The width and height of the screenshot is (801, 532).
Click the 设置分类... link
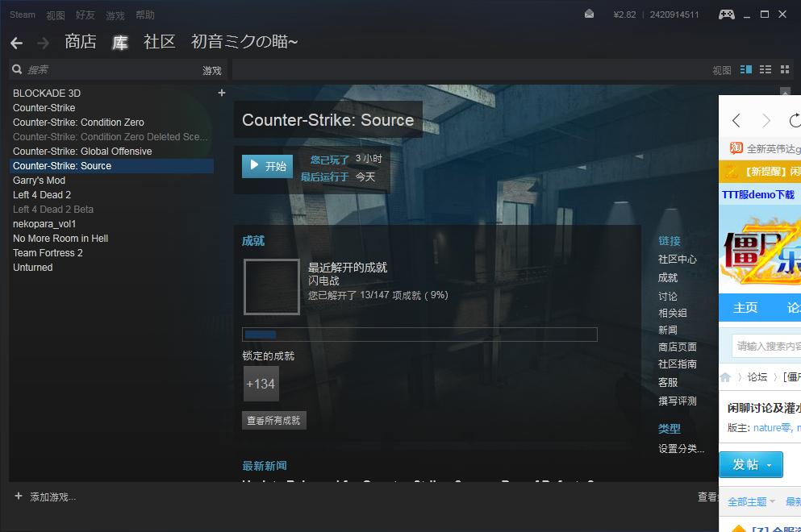(x=682, y=449)
